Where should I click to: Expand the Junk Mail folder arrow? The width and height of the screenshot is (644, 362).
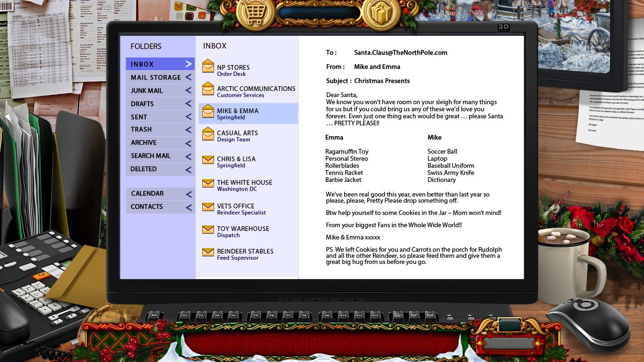(188, 90)
